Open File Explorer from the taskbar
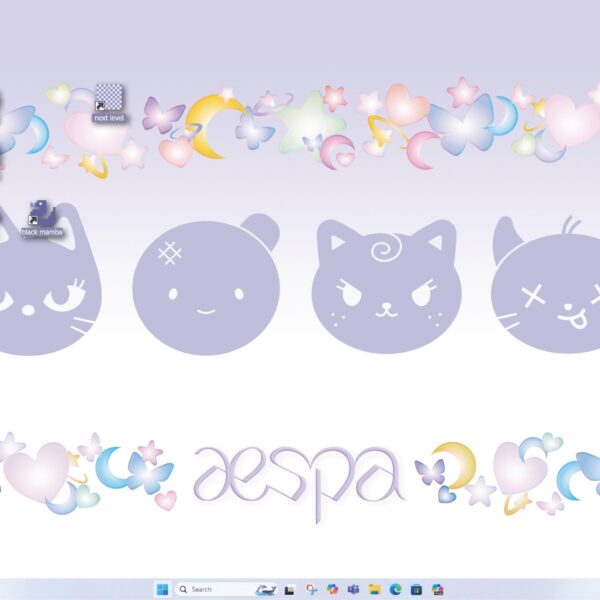 [374, 590]
